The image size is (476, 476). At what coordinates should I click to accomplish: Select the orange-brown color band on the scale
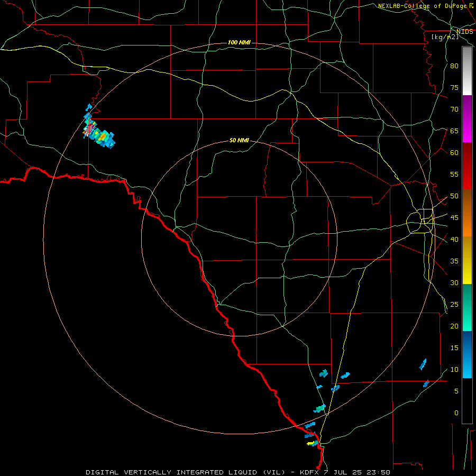[467, 213]
